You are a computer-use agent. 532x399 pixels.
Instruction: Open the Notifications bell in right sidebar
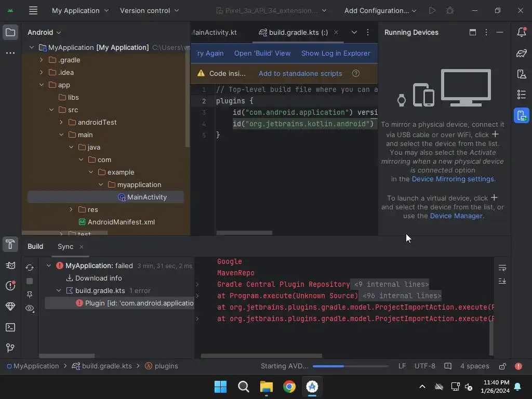point(522,32)
